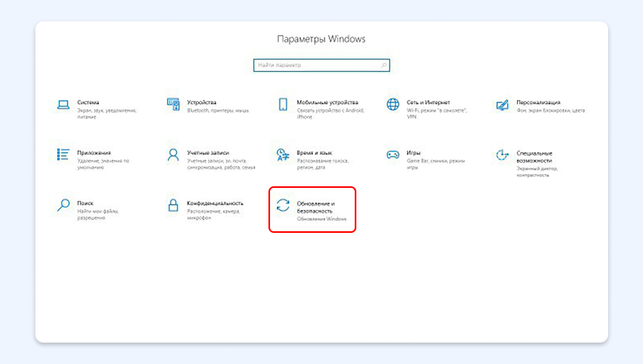Select the Сеть и Интернет globe icon

coord(393,104)
